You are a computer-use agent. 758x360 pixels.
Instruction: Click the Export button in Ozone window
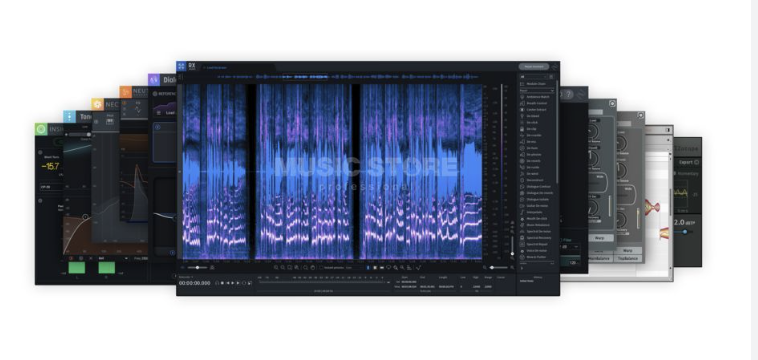(688, 162)
